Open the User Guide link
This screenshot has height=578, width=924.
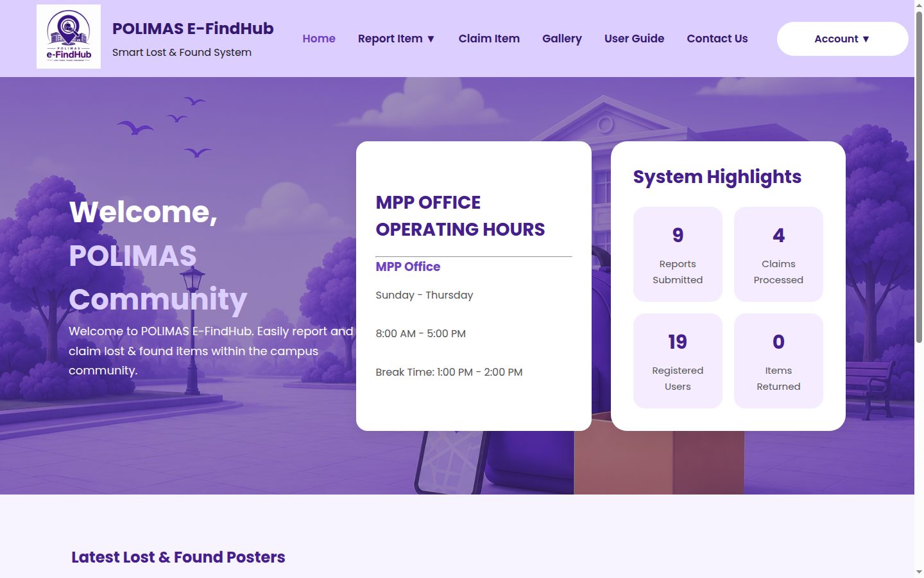634,39
